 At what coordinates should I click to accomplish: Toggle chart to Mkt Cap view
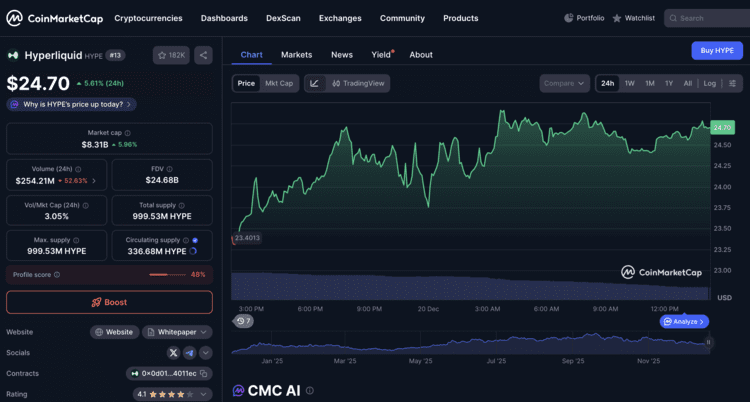(x=279, y=84)
